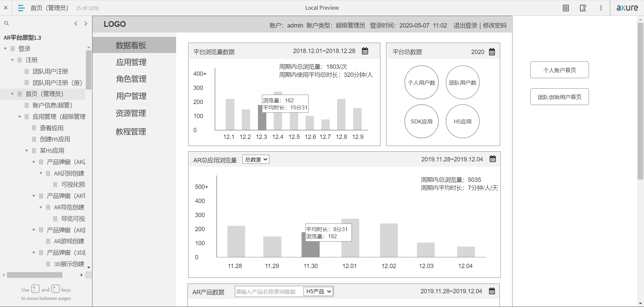The width and height of the screenshot is (644, 307).
Task: Open the search magnifier in sitemap panel
Action: 6,23
